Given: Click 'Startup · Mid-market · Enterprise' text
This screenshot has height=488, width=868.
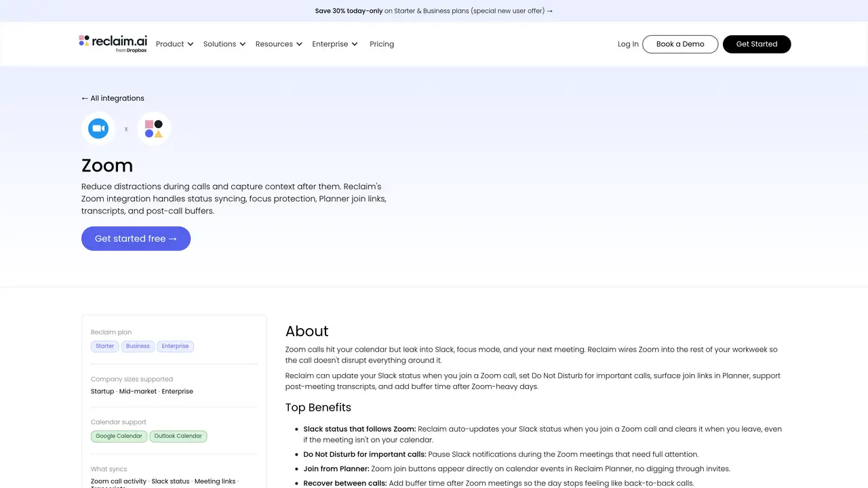Looking at the screenshot, I should [142, 392].
